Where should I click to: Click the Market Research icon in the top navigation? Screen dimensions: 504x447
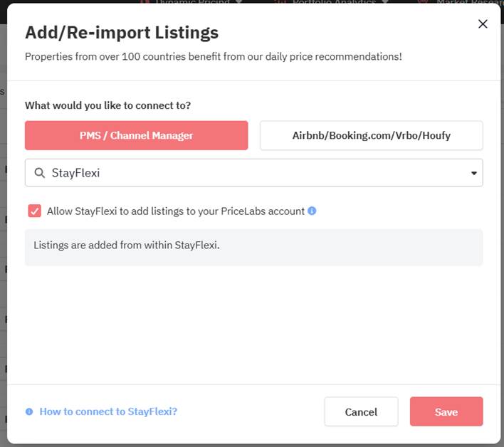(x=424, y=1)
